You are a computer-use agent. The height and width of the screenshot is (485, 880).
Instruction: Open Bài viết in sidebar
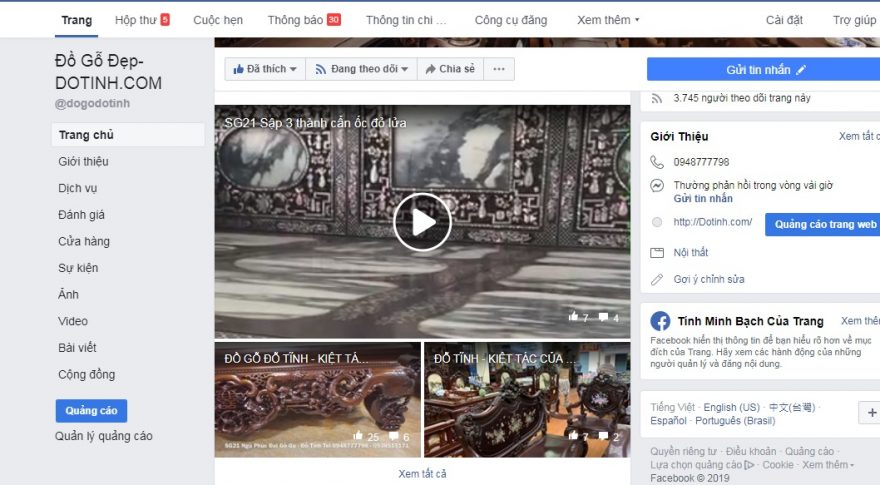[x=77, y=347]
